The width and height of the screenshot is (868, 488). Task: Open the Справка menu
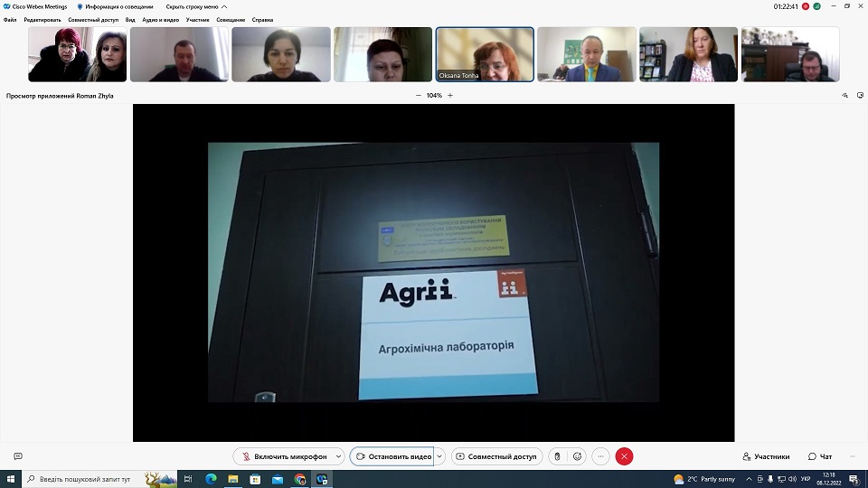tap(262, 20)
